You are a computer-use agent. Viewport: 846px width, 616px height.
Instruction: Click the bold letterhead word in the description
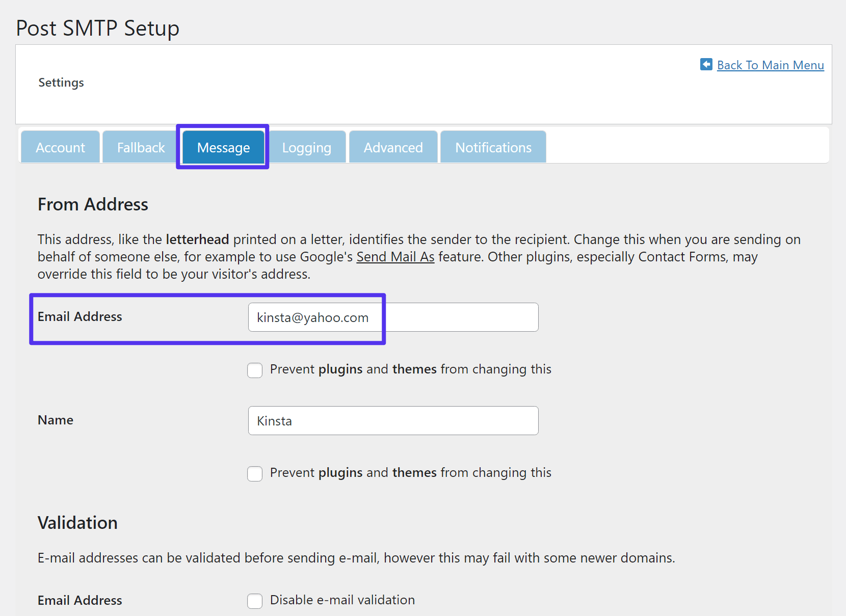pos(197,239)
